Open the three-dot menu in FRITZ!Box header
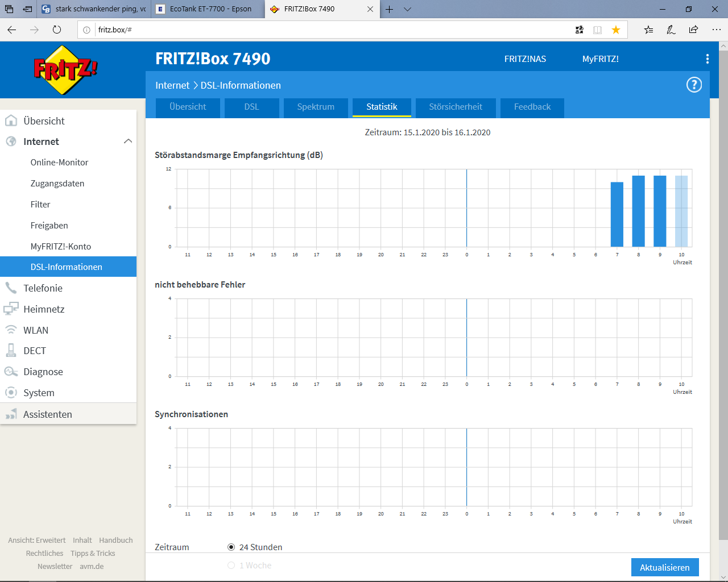Image resolution: width=728 pixels, height=582 pixels. coord(707,59)
